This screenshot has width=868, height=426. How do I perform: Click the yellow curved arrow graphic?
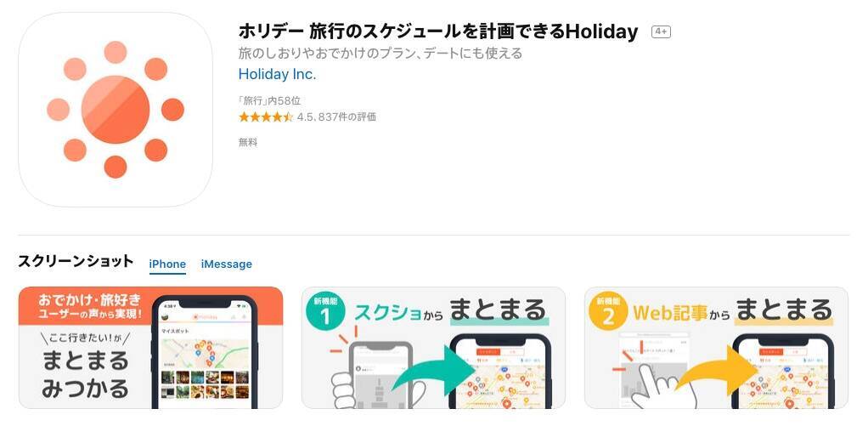(718, 370)
